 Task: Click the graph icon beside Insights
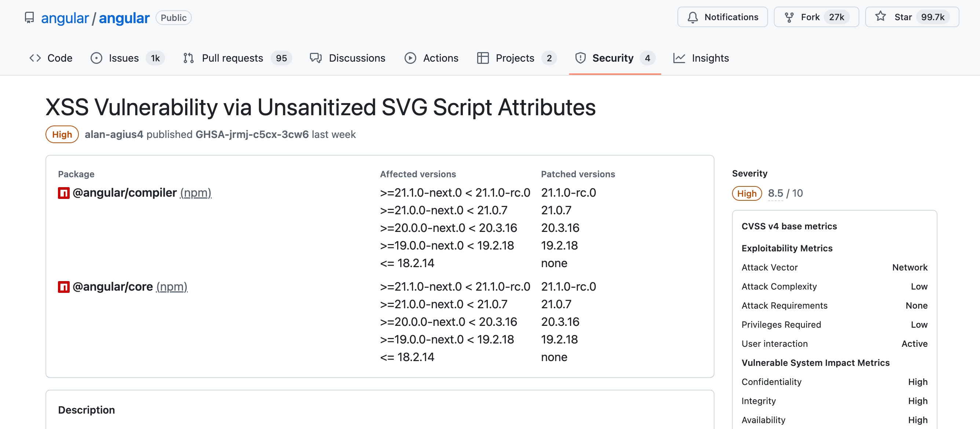680,58
